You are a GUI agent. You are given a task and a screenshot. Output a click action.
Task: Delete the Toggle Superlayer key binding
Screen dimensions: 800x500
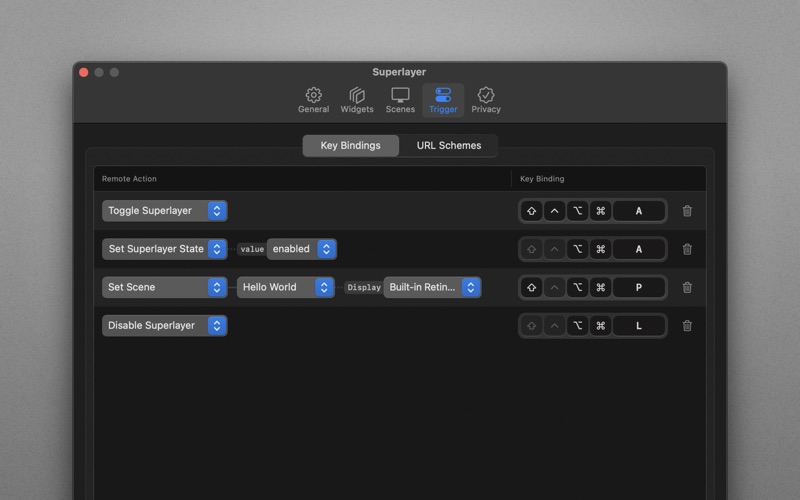(687, 211)
